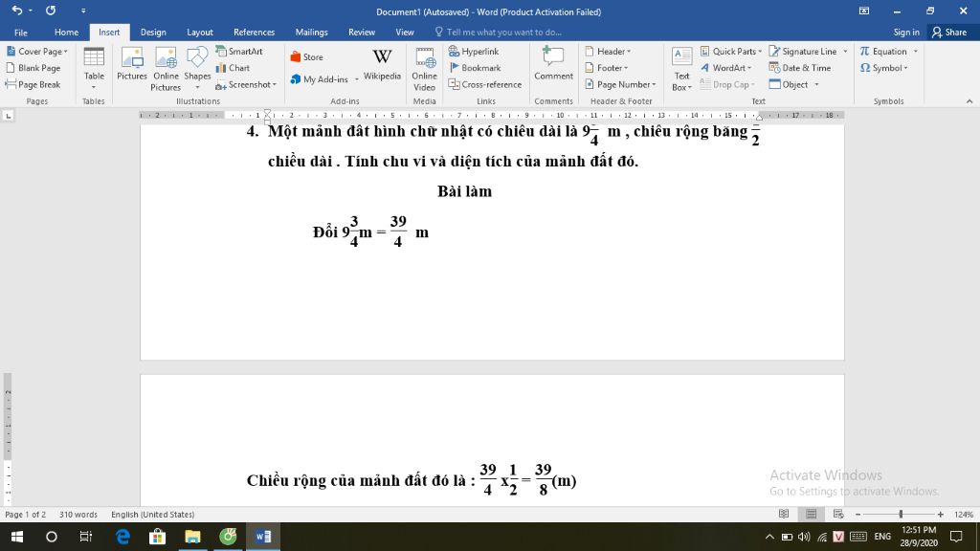The image size is (980, 551).
Task: Open the Header dropdown
Action: [x=608, y=52]
